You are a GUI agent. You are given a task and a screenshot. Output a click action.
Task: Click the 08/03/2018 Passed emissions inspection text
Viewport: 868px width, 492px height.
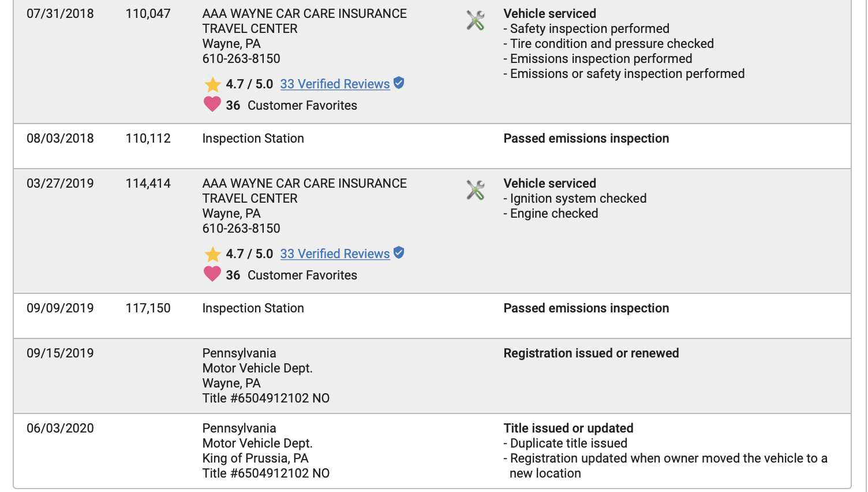click(586, 139)
